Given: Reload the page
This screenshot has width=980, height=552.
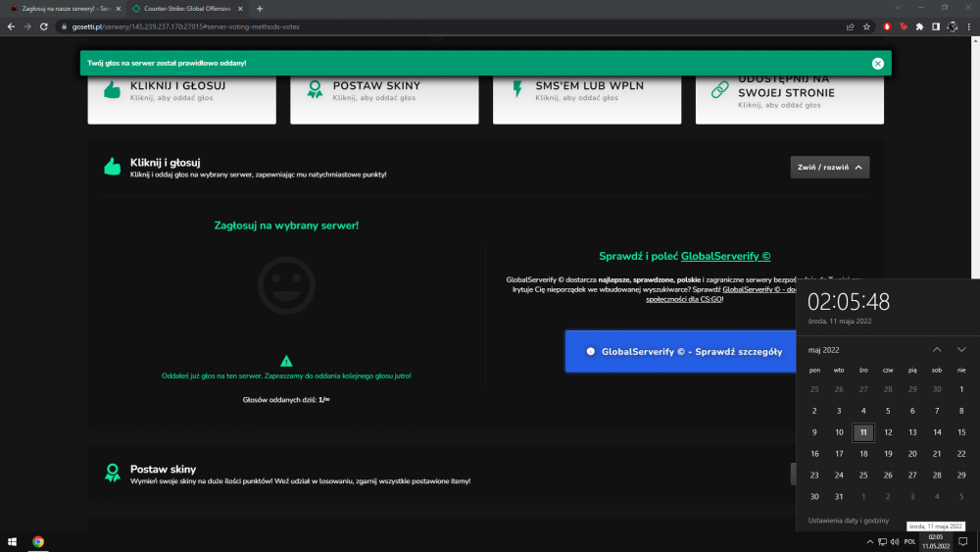Looking at the screenshot, I should 44,26.
